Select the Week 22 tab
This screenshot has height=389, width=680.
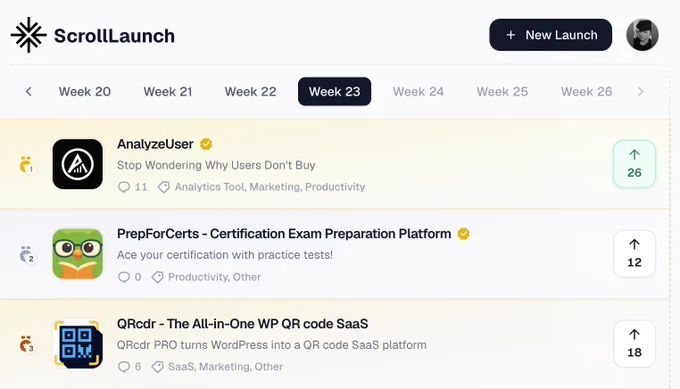(x=250, y=92)
